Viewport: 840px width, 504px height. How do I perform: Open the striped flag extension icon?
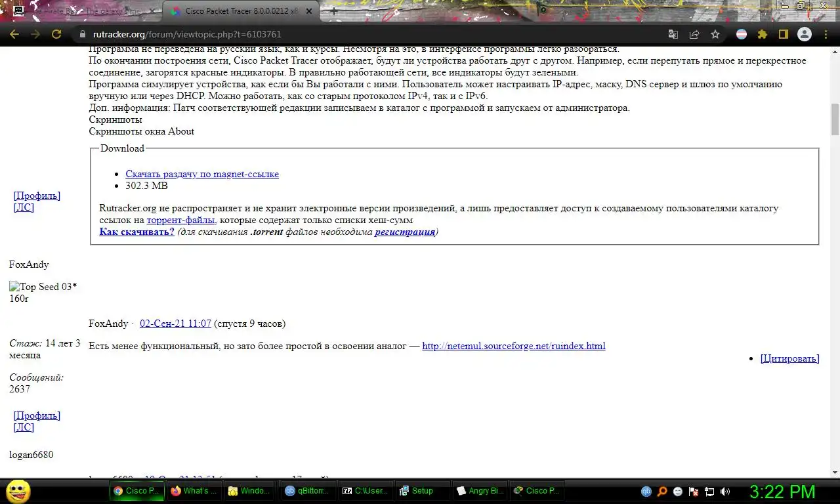742,34
